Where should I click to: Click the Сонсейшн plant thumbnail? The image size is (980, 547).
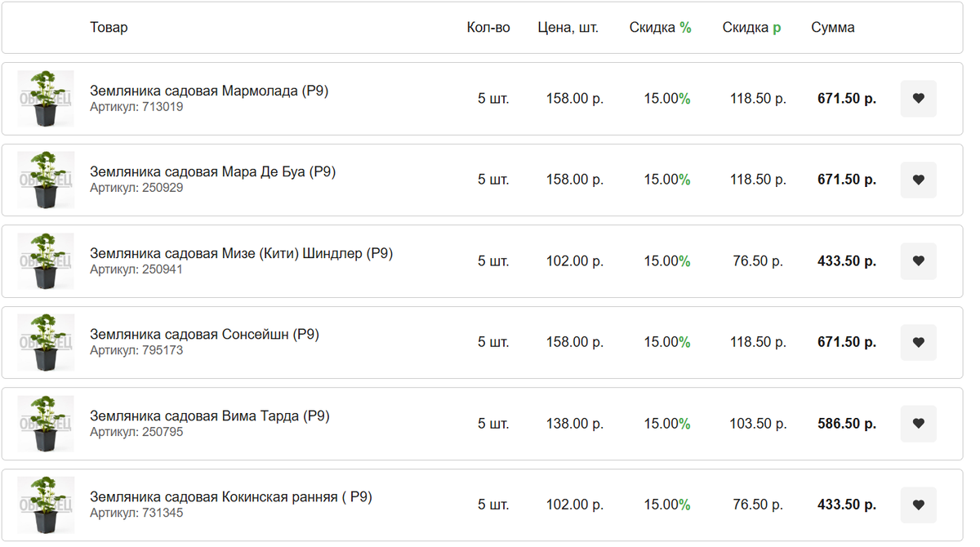[x=46, y=342]
